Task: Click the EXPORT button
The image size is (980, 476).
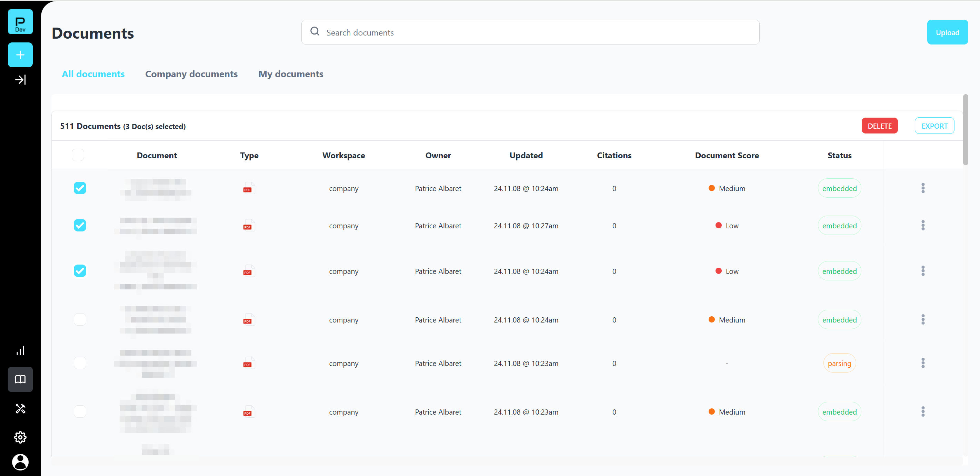Action: 934,126
